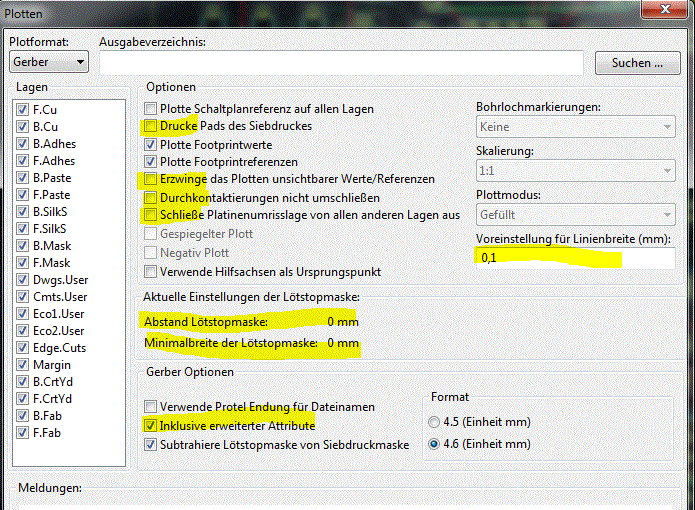
Task: Uncheck Plotte Footprintreferenzen option
Action: tap(151, 162)
